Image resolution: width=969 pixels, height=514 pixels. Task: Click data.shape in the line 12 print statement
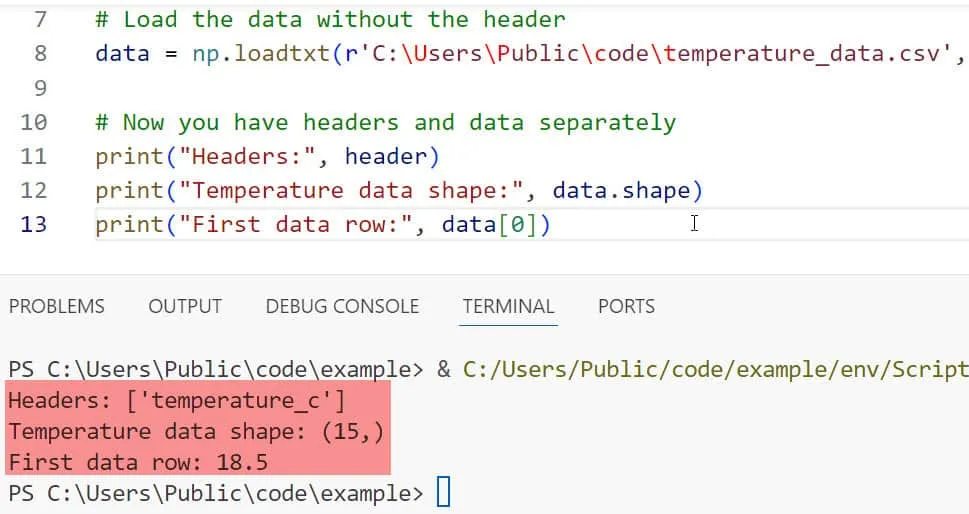[621, 190]
